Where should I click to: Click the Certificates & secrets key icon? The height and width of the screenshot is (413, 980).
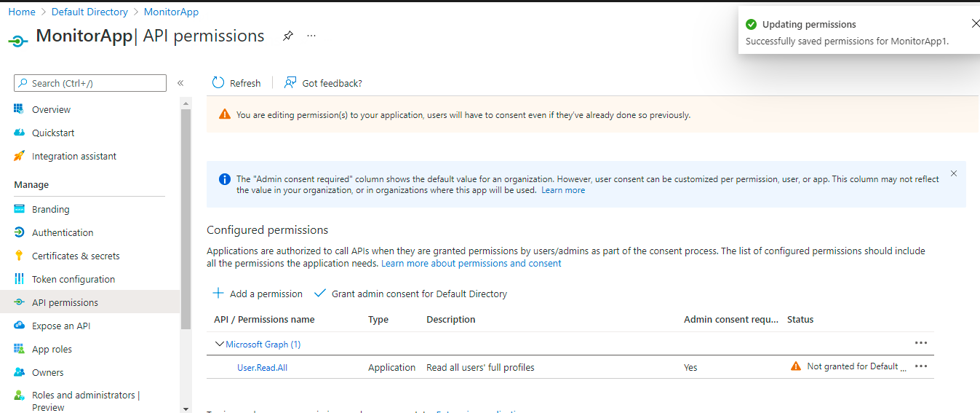click(x=19, y=256)
